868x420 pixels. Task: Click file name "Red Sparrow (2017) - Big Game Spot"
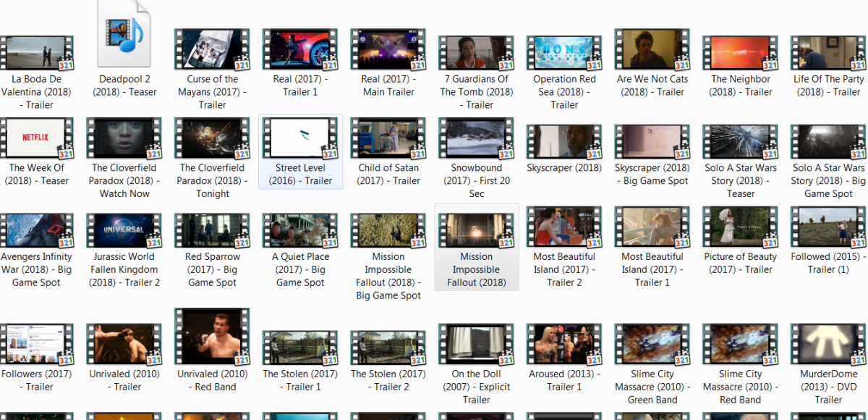[213, 269]
